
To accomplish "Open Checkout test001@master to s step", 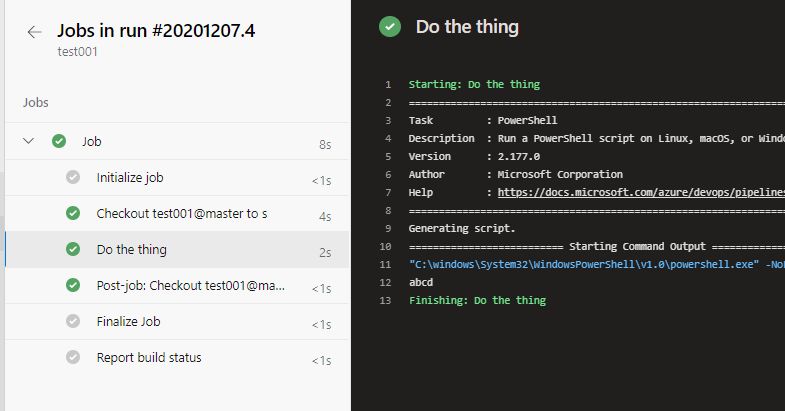I will [182, 214].
